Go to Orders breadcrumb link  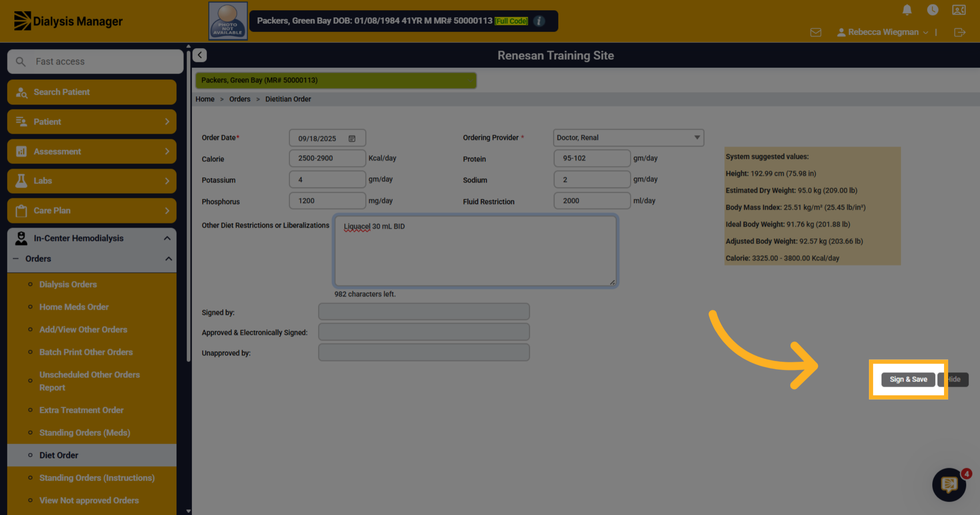240,99
